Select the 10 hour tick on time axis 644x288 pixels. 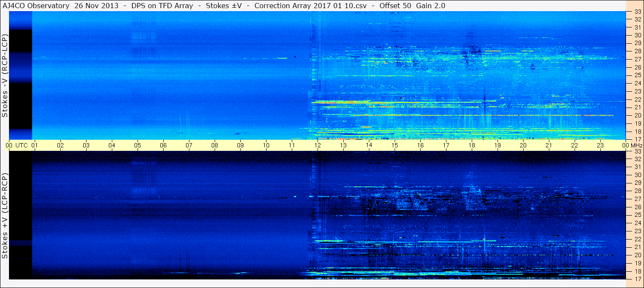[266, 146]
